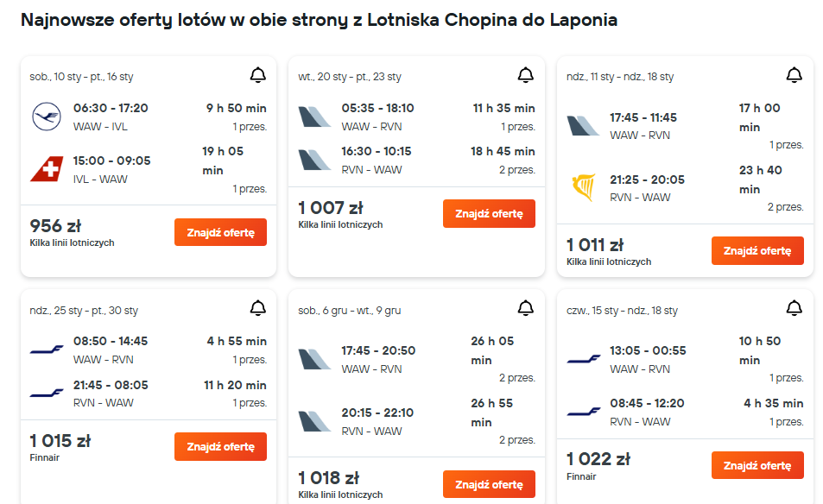Click airline logo on 05:35 - 18:10 flight
The width and height of the screenshot is (823, 504).
(314, 117)
